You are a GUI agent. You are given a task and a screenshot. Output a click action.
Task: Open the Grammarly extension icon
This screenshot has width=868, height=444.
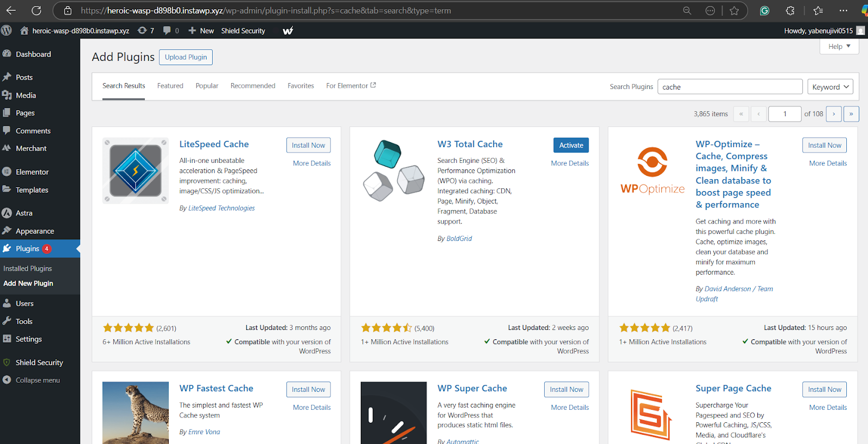[x=764, y=10]
